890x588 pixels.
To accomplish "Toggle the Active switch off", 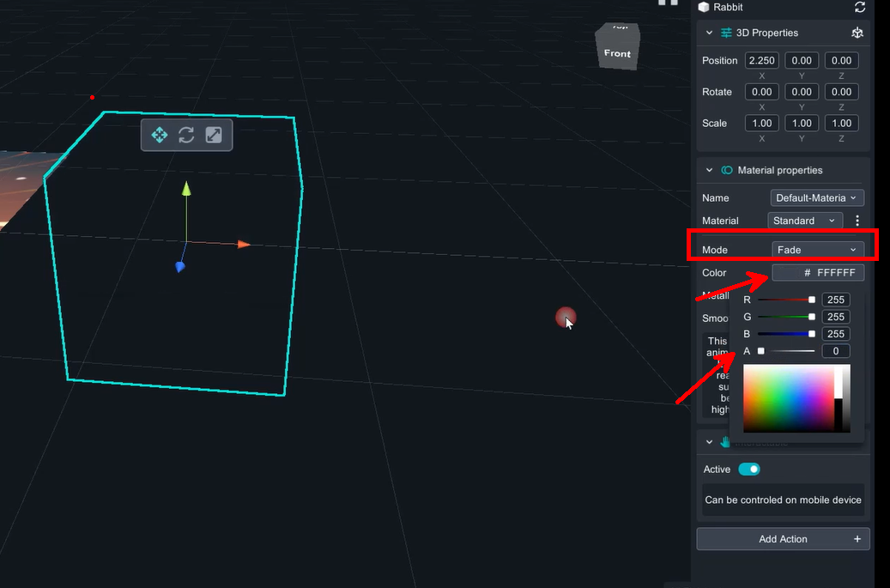I will 749,470.
